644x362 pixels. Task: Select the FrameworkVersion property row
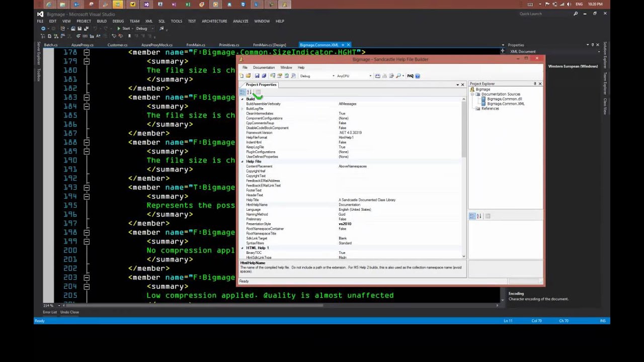(x=351, y=133)
